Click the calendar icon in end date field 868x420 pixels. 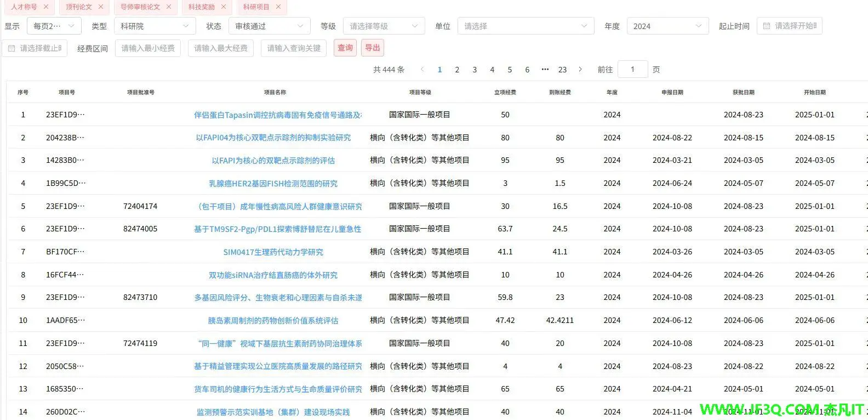pyautogui.click(x=12, y=48)
